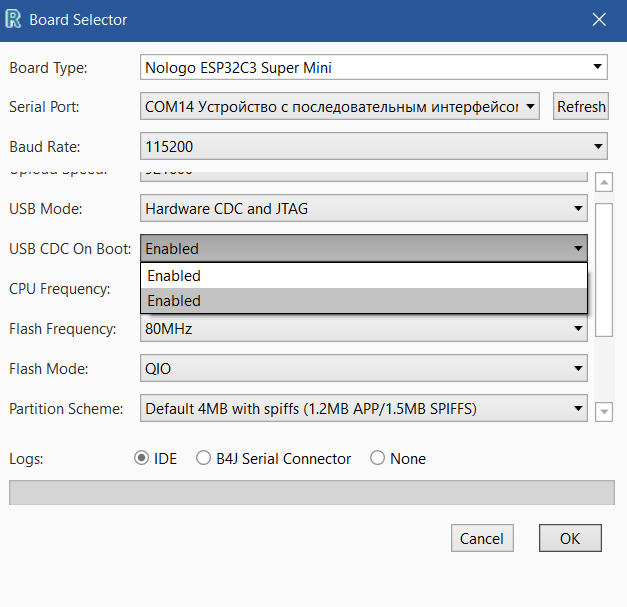Open the Baud Rate 115200 dropdown
The image size is (627, 607).
[x=374, y=146]
